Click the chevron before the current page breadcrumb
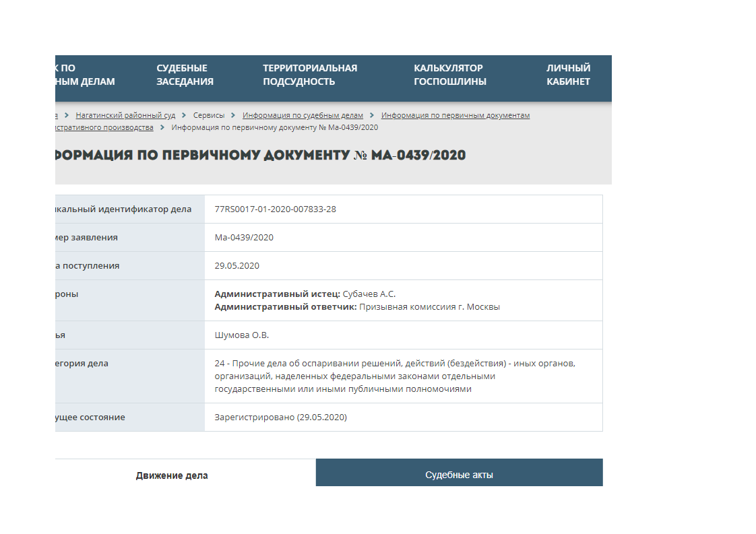 [162, 127]
